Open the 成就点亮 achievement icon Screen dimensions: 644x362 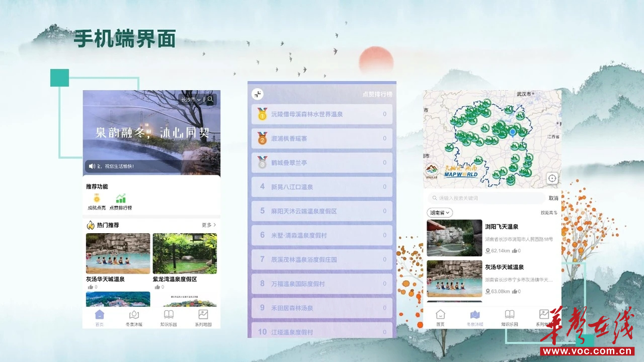click(96, 199)
